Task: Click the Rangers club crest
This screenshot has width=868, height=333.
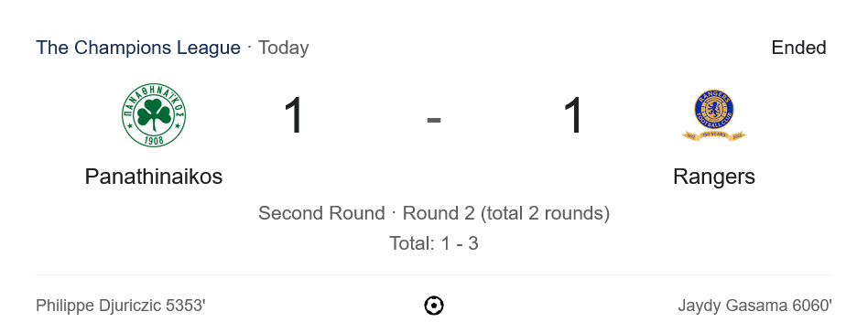Action: point(714,115)
